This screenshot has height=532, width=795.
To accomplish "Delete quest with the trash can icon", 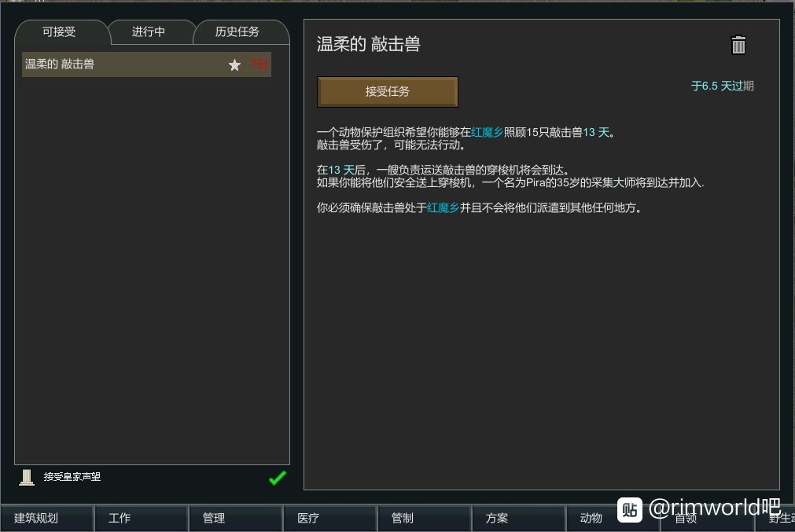I will click(738, 45).
